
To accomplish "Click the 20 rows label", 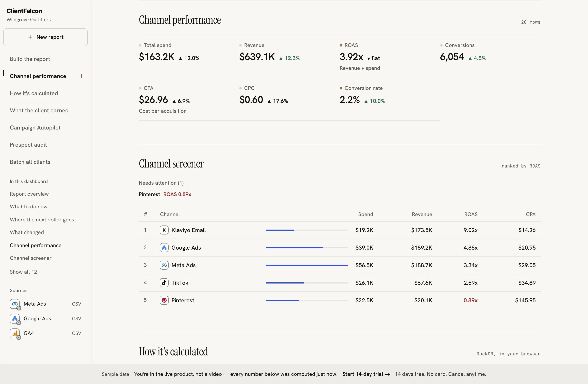I will click(531, 22).
